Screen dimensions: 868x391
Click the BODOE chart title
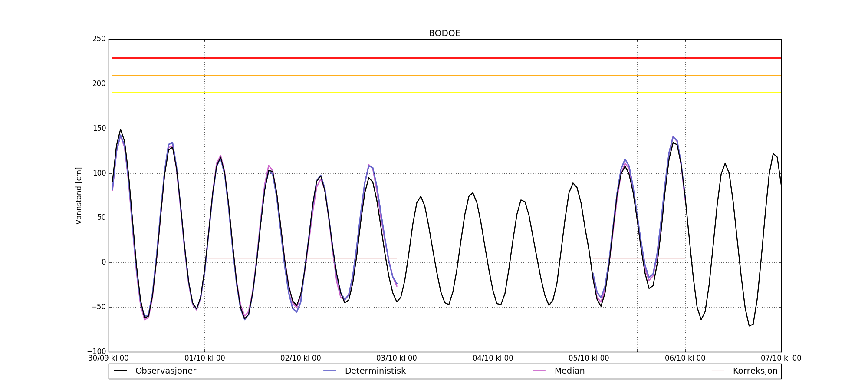[444, 33]
